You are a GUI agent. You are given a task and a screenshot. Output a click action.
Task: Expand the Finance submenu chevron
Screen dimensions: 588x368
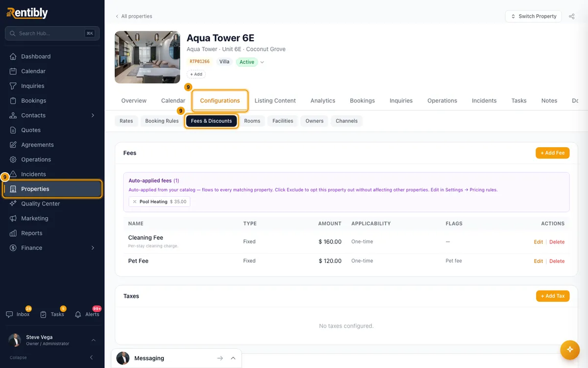(x=93, y=248)
